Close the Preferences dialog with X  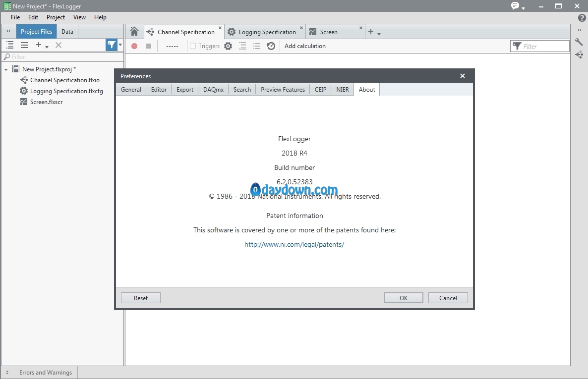click(x=463, y=76)
